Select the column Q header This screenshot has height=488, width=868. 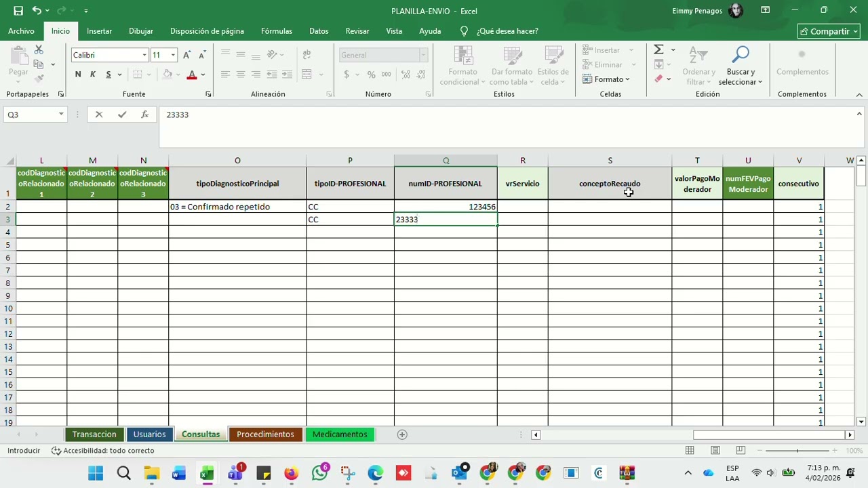(446, 161)
